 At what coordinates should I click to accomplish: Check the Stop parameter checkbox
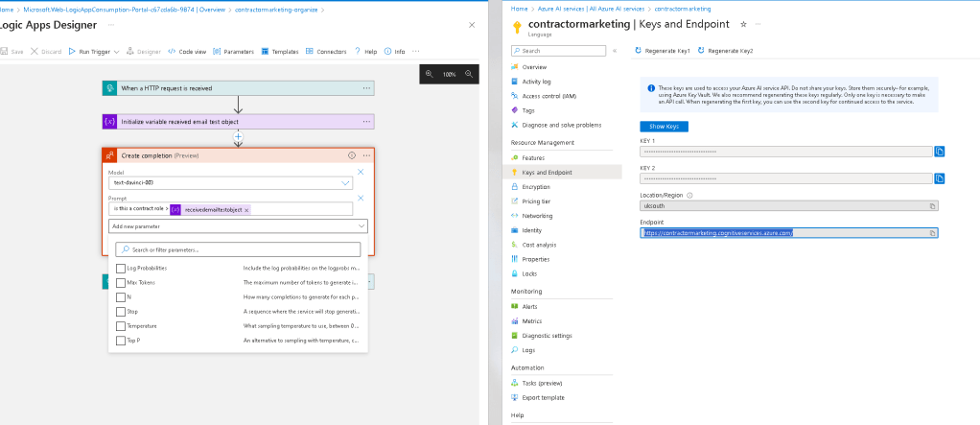121,311
